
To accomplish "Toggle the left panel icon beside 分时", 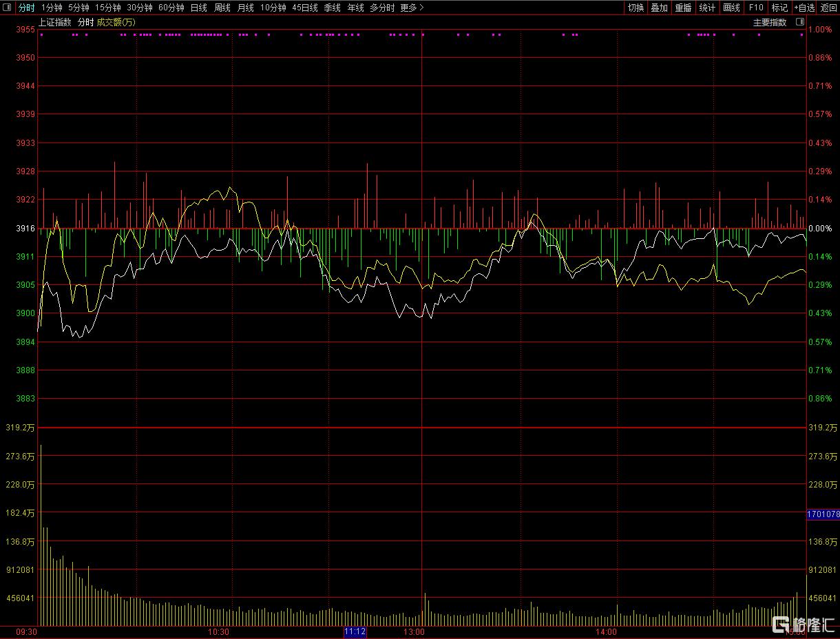I will click(x=6, y=8).
